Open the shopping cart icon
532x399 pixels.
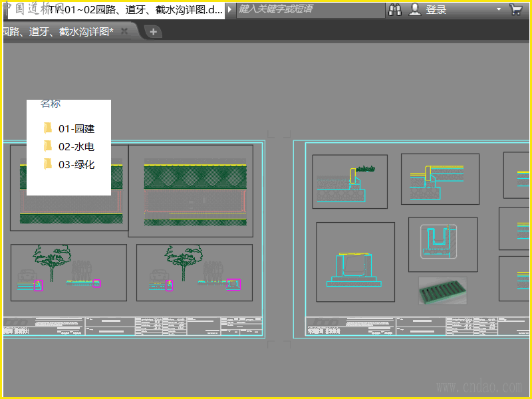516,9
